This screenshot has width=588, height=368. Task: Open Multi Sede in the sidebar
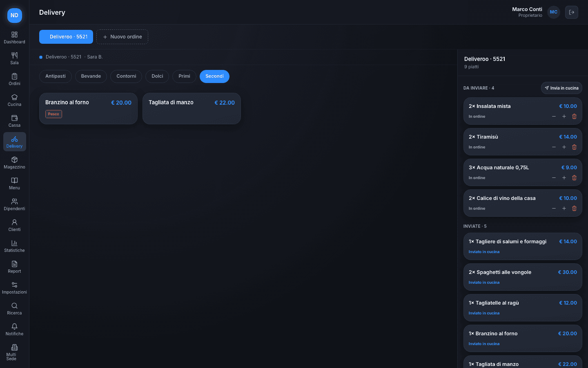click(14, 352)
